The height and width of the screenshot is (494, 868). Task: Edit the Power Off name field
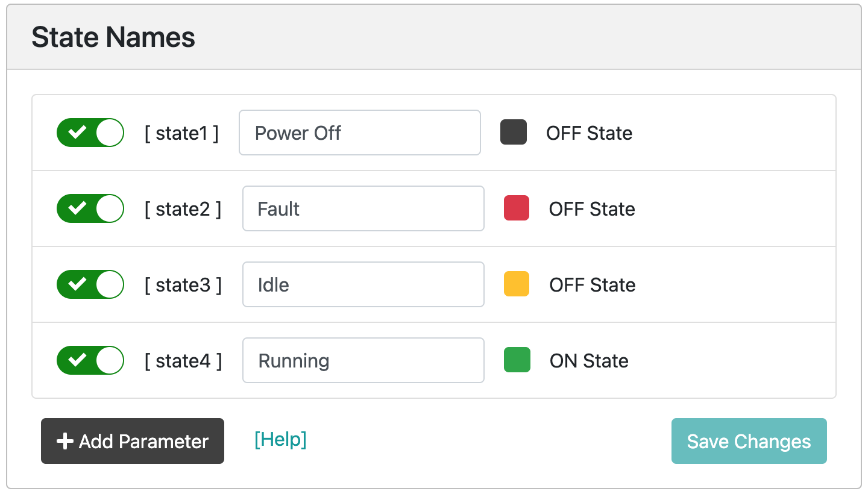(x=360, y=133)
